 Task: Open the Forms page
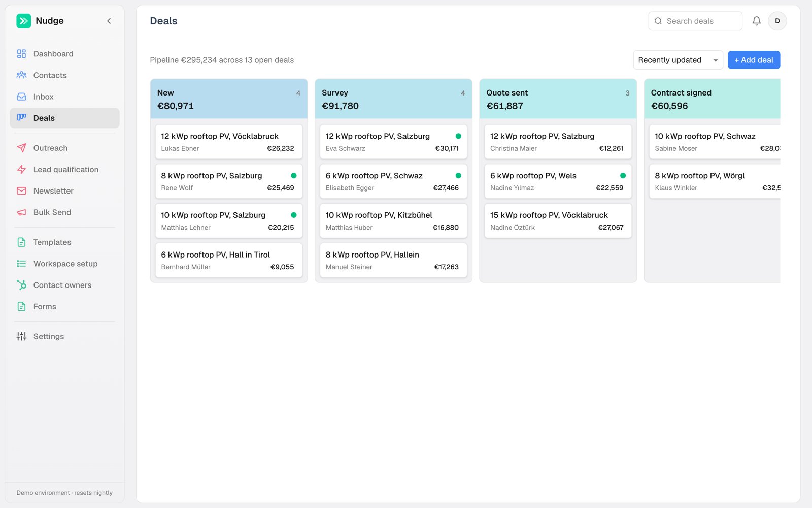click(64, 306)
